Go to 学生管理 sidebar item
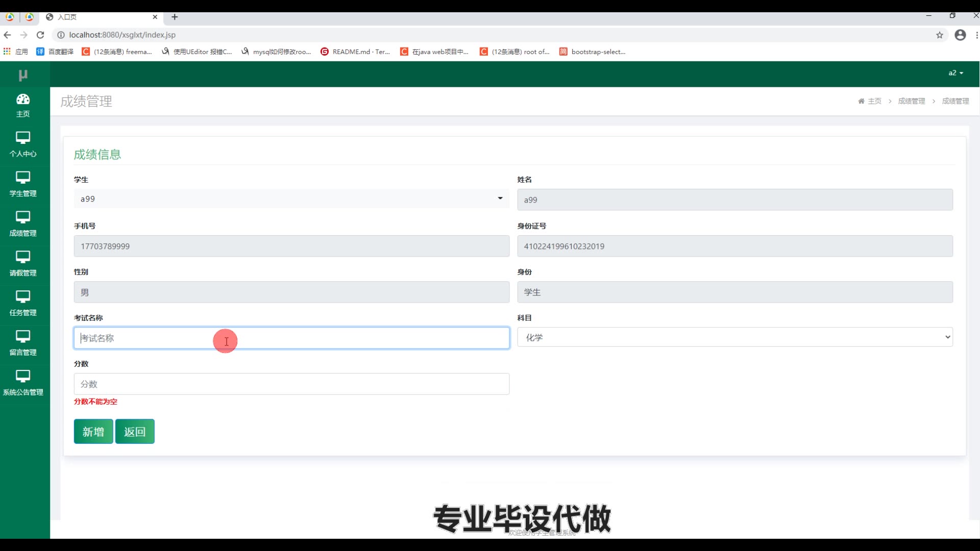The width and height of the screenshot is (980, 551). pos(23,185)
